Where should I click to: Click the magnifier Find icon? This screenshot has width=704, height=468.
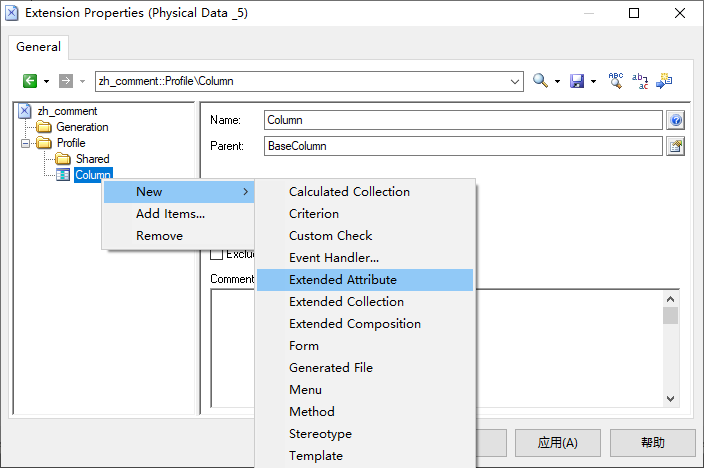coord(540,81)
